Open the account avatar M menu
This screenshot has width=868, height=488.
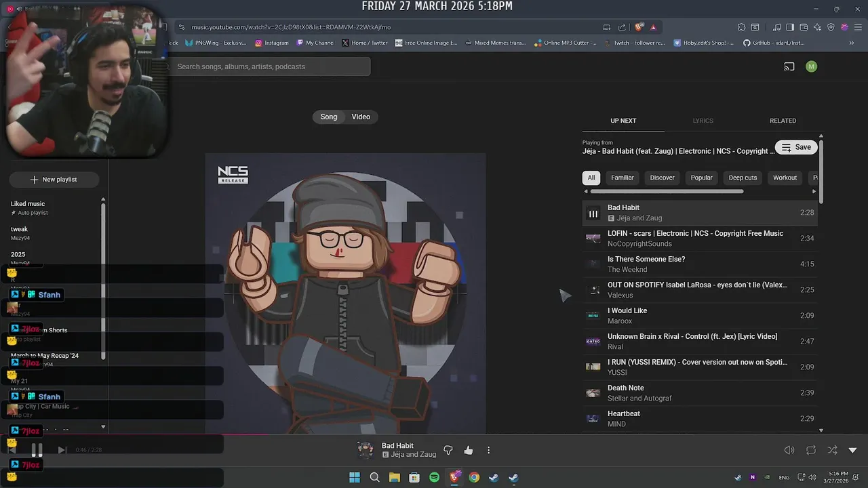pos(812,66)
